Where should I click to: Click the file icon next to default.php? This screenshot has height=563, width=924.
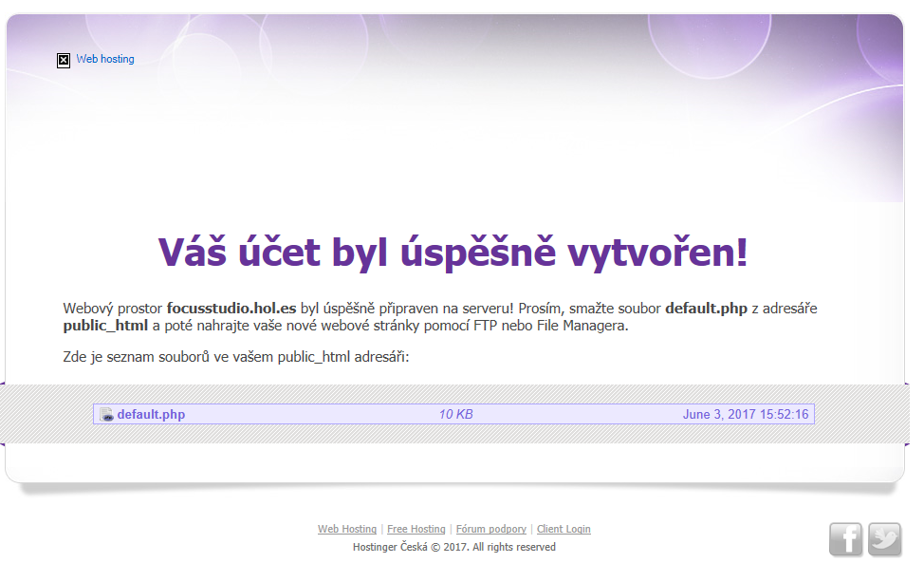point(107,415)
